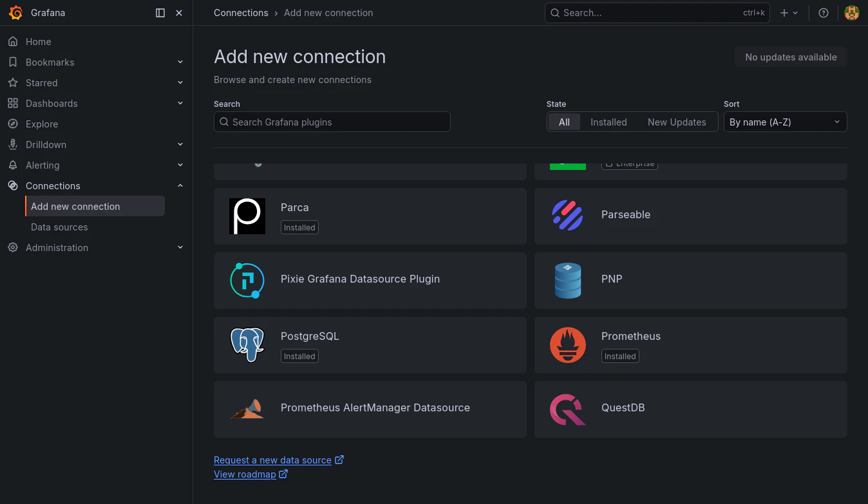
Task: Open the QuestDB card title
Action: coord(623,408)
